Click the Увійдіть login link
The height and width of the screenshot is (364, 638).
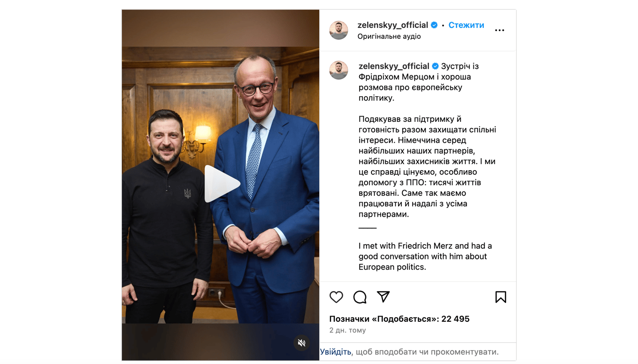click(335, 352)
